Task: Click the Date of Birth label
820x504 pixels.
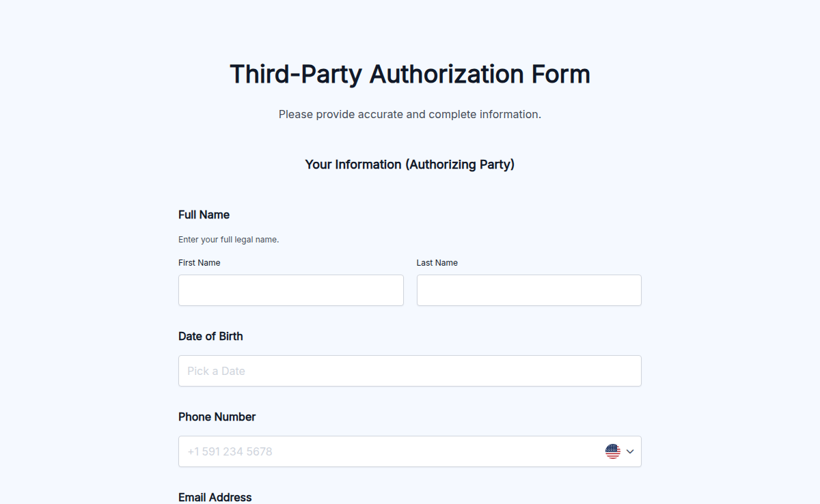Action: [210, 336]
